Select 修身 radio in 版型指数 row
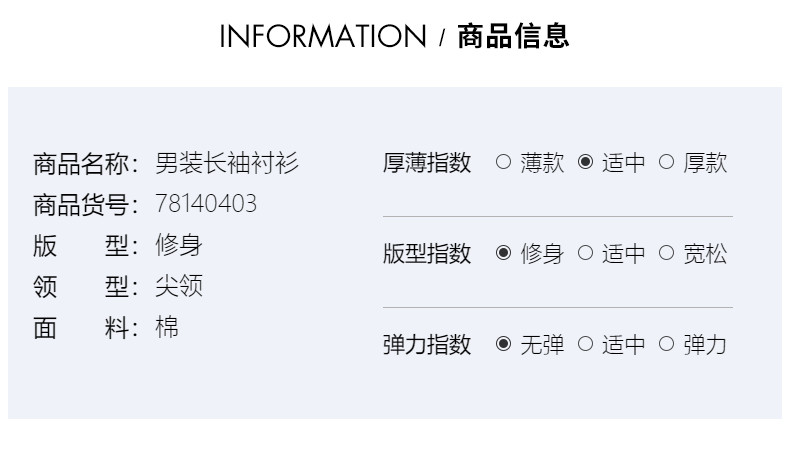 503,253
